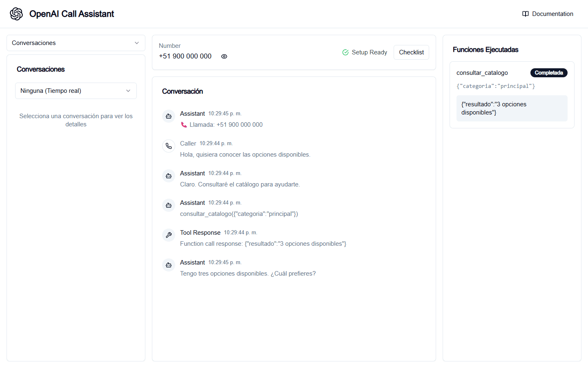588x368 pixels.
Task: Expand the top Conversaciones dropdown
Action: (76, 43)
